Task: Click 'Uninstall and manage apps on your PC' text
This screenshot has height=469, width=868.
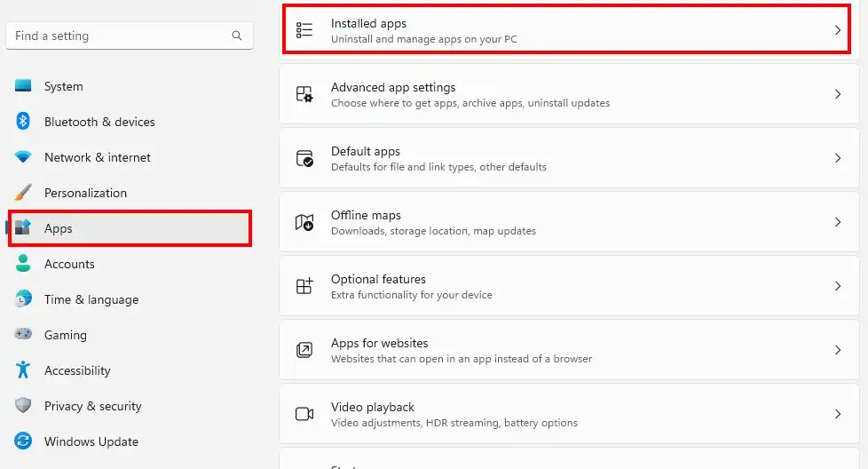Action: [x=424, y=39]
